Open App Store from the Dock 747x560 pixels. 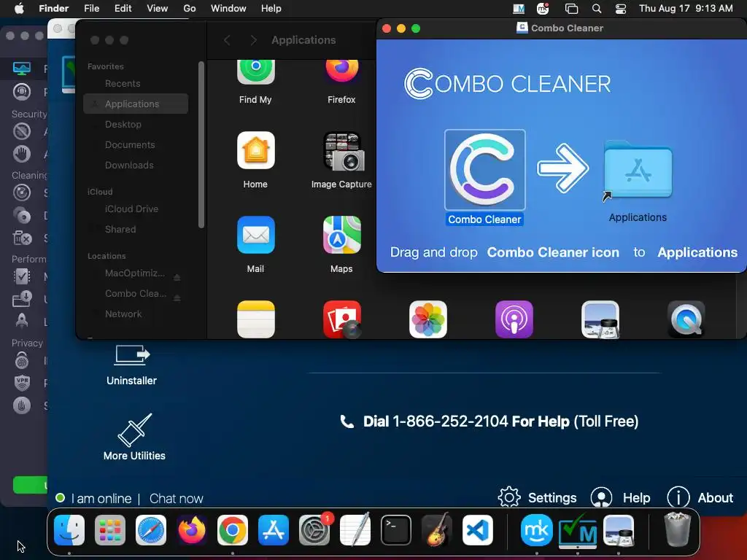[274, 530]
